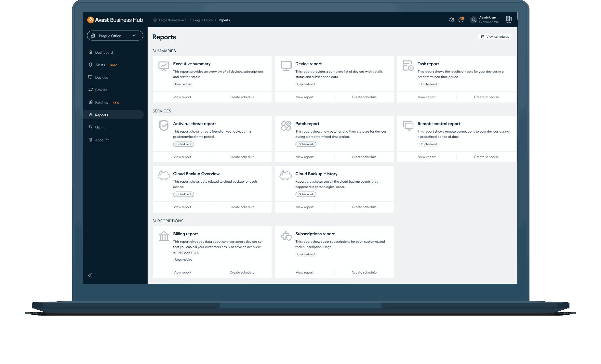The width and height of the screenshot is (601, 364).
Task: View report for Remote control report
Action: [x=427, y=157]
